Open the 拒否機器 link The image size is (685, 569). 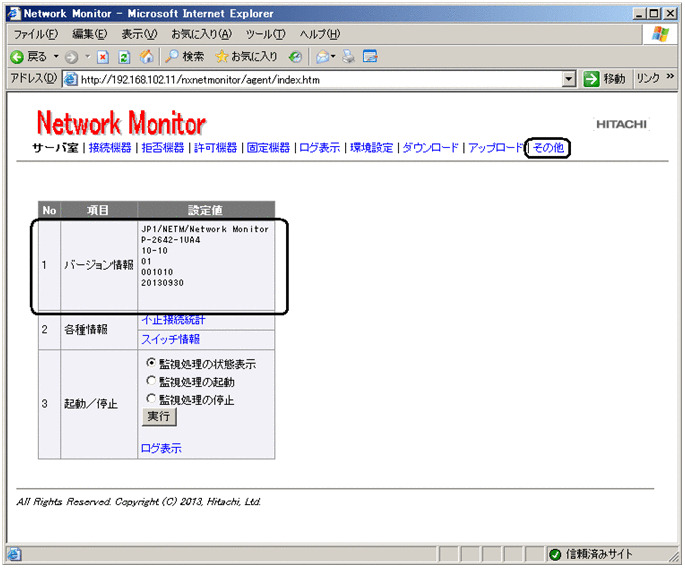pos(163,148)
